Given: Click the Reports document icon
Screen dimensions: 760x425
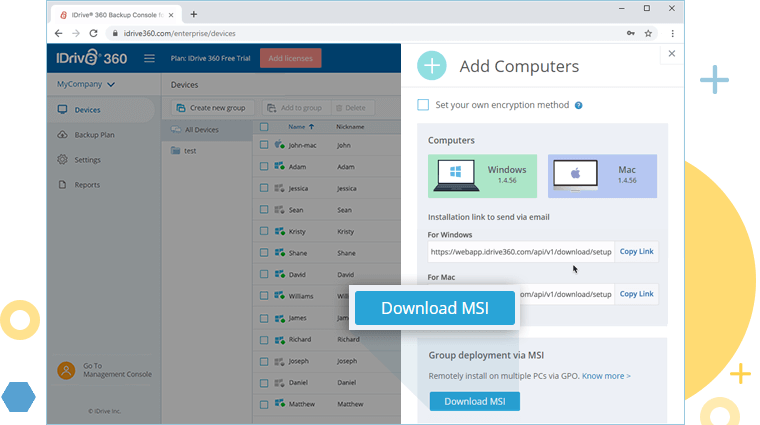Looking at the screenshot, I should [63, 184].
